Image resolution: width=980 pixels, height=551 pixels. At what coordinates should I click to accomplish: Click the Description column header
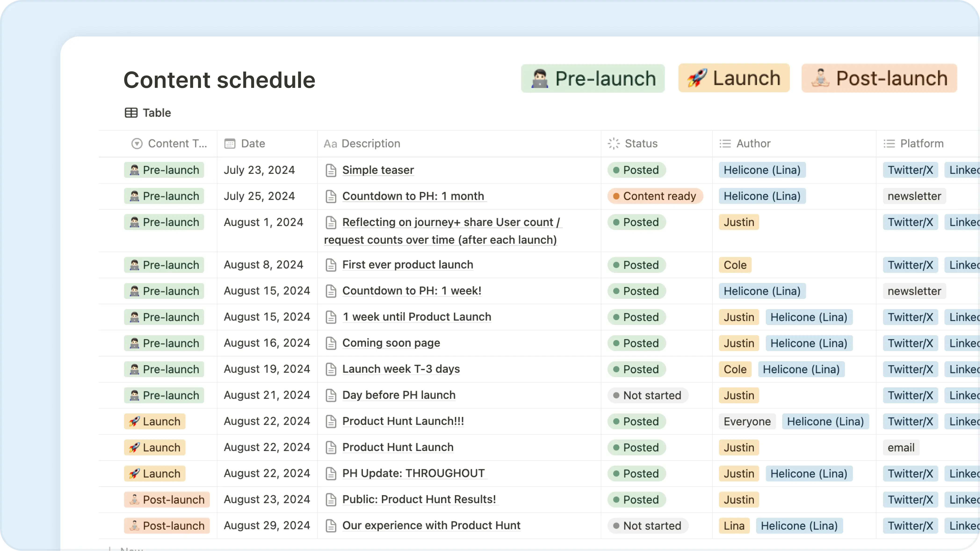[x=459, y=143]
